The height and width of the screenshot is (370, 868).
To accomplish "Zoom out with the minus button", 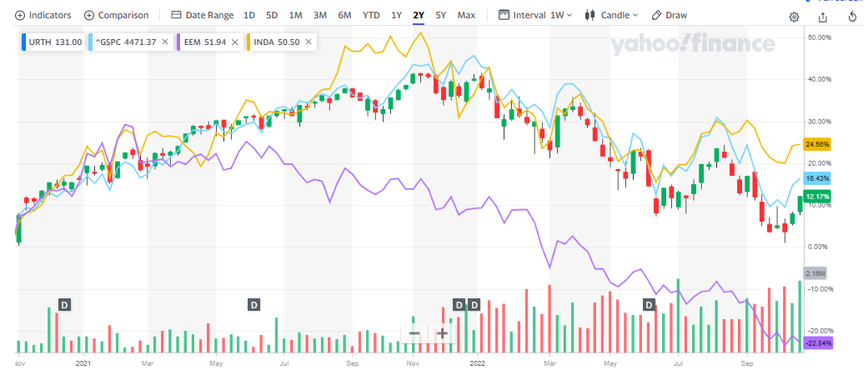I will pyautogui.click(x=414, y=333).
